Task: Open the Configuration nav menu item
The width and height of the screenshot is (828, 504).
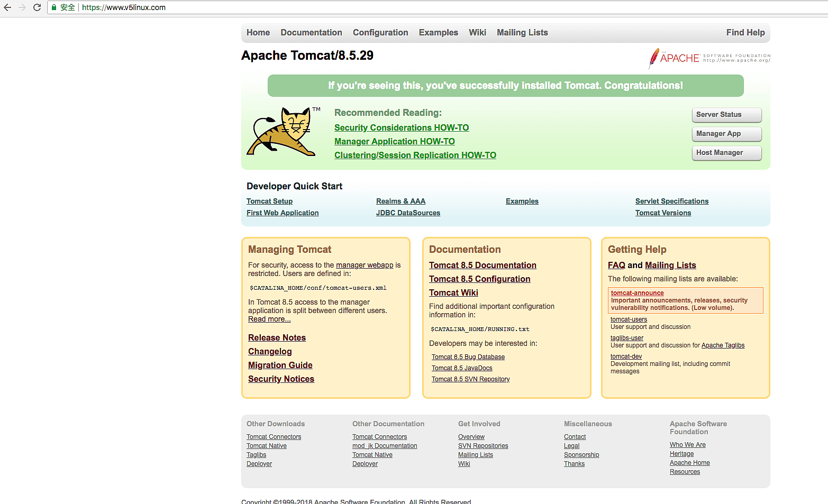Action: [380, 33]
